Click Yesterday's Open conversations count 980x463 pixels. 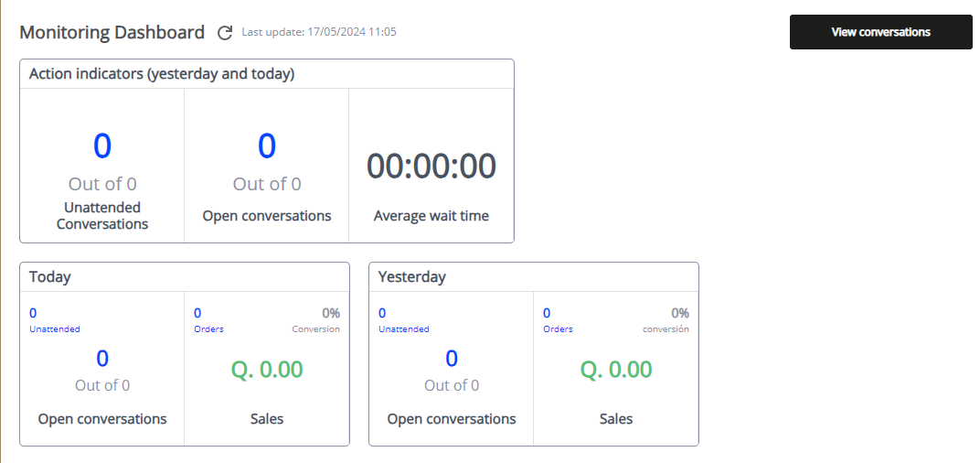click(452, 359)
